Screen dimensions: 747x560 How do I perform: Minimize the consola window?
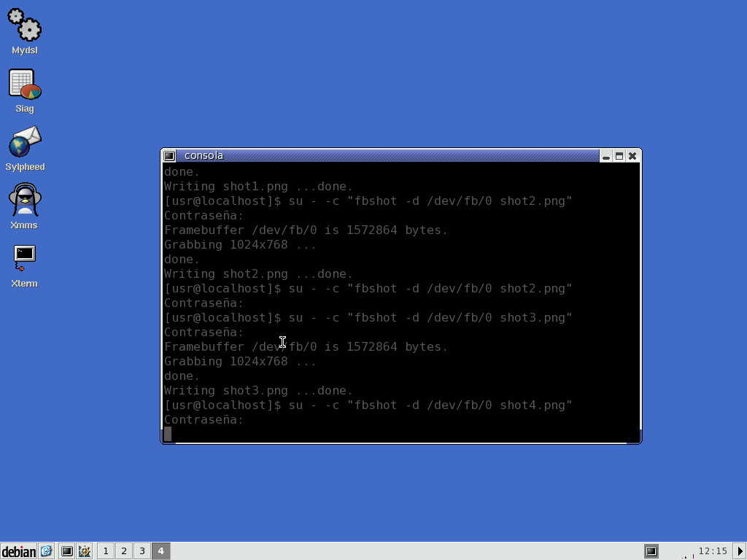[606, 156]
